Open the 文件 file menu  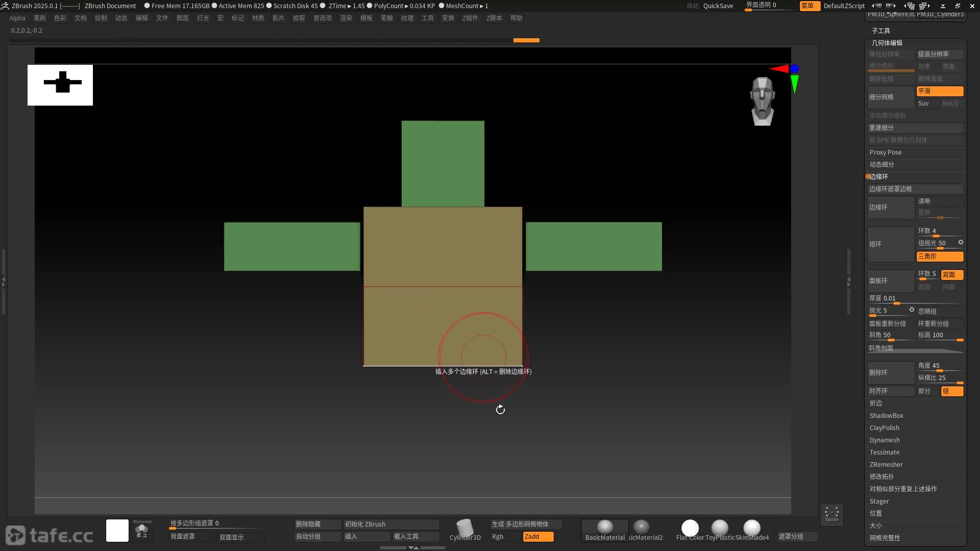pos(162,18)
